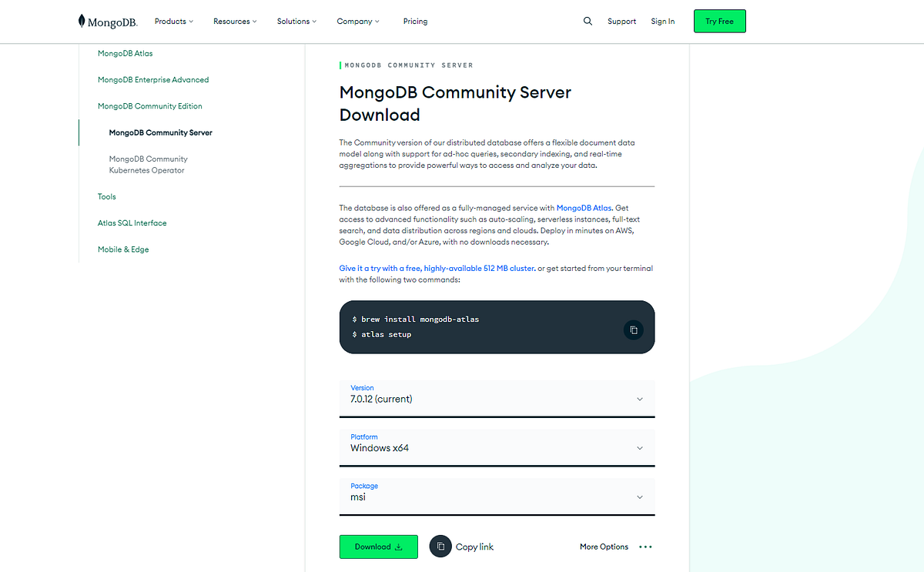Reveal More Options via the ellipsis icon
Screen dimensions: 924x572
pyautogui.click(x=644, y=547)
